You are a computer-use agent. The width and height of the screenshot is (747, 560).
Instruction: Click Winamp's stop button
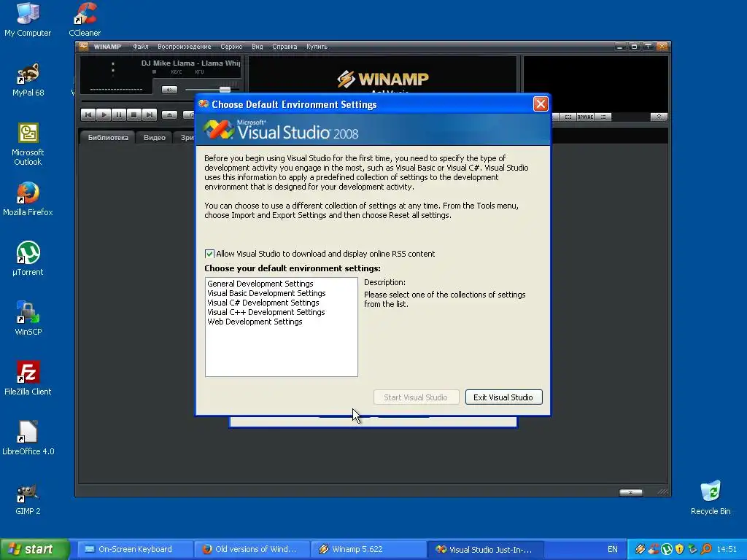click(134, 114)
